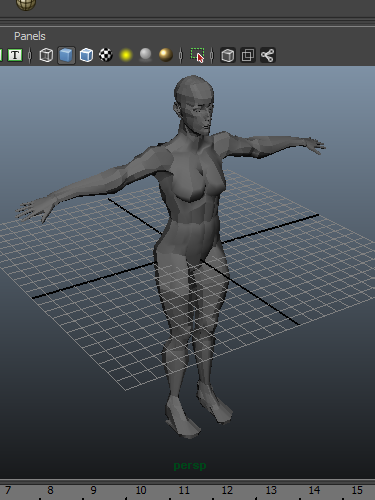Switch viewport to Wireframe display
The image size is (375, 500).
(x=46, y=55)
